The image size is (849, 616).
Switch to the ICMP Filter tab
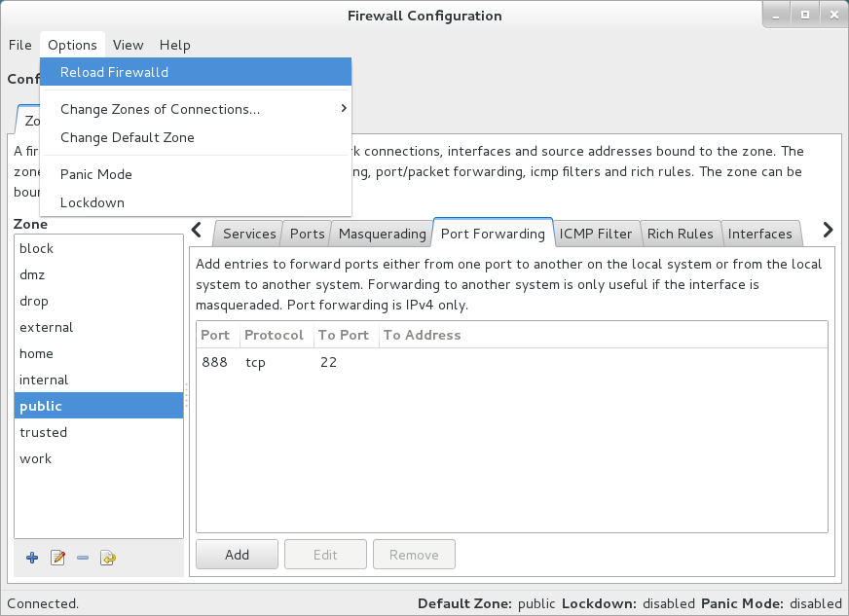[x=596, y=234]
